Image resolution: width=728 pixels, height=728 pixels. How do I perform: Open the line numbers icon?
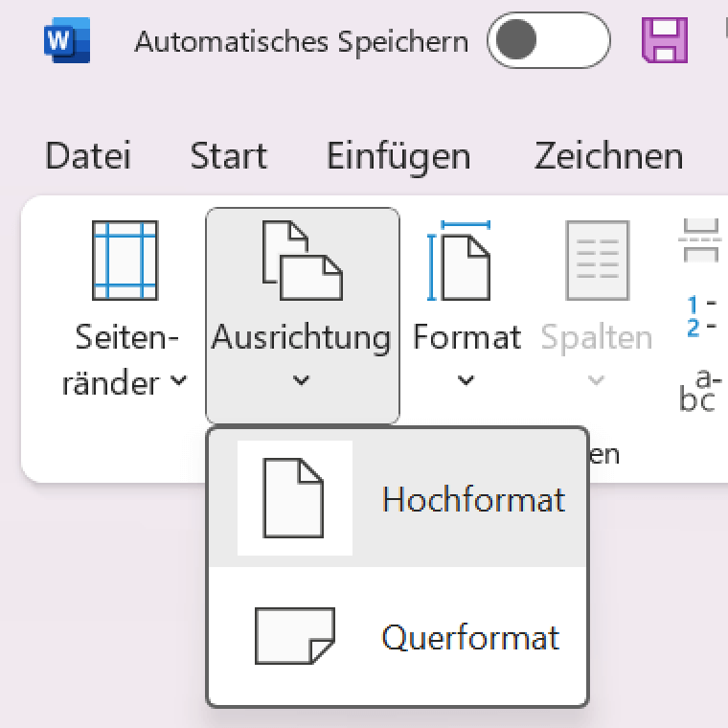pos(701,316)
